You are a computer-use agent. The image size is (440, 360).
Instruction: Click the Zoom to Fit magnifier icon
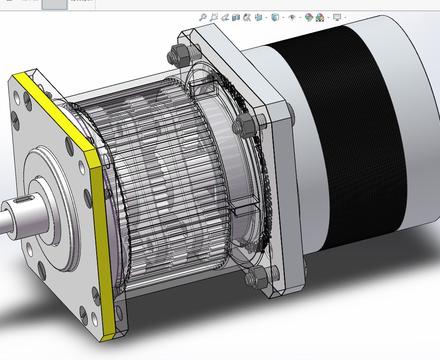tap(203, 17)
